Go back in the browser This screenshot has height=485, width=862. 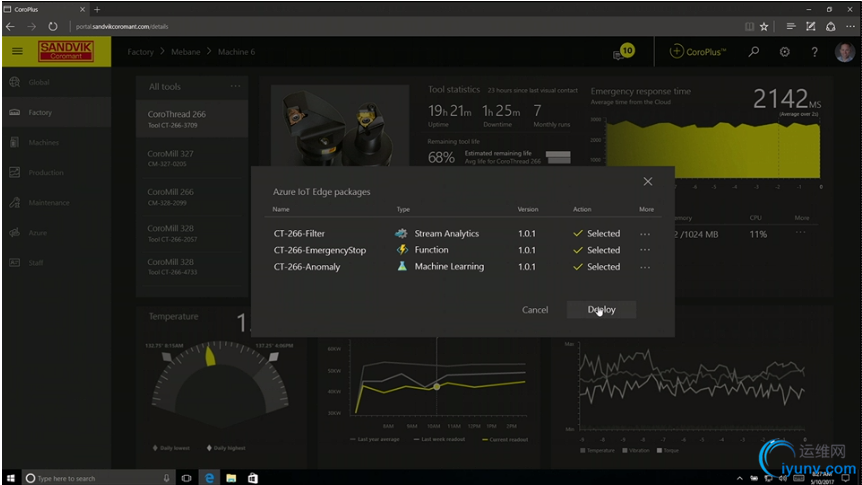coord(10,26)
